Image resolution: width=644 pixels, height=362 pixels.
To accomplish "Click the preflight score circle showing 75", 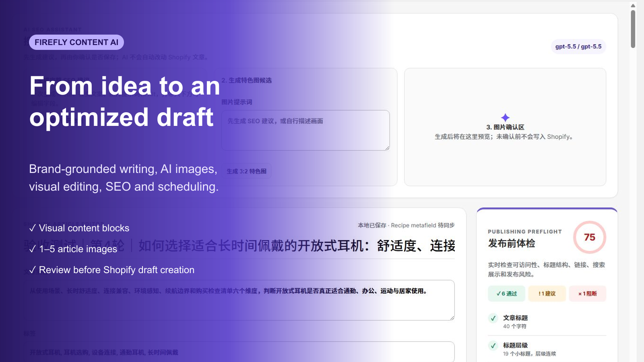I will 590,237.
